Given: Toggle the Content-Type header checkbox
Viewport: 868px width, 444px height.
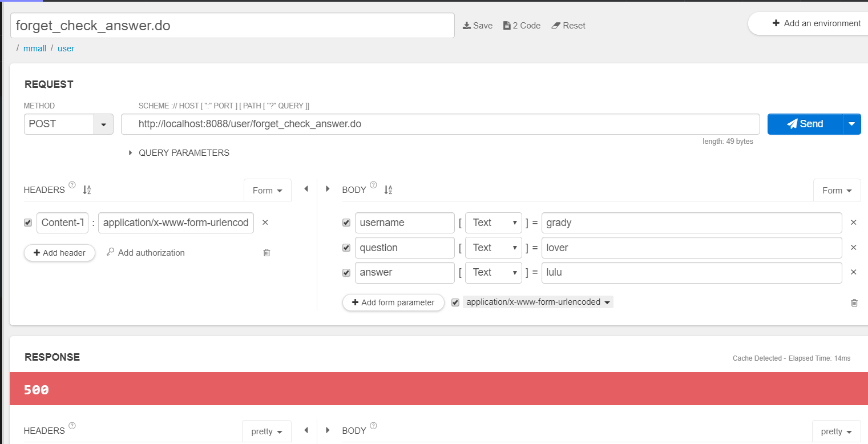Looking at the screenshot, I should (x=28, y=223).
